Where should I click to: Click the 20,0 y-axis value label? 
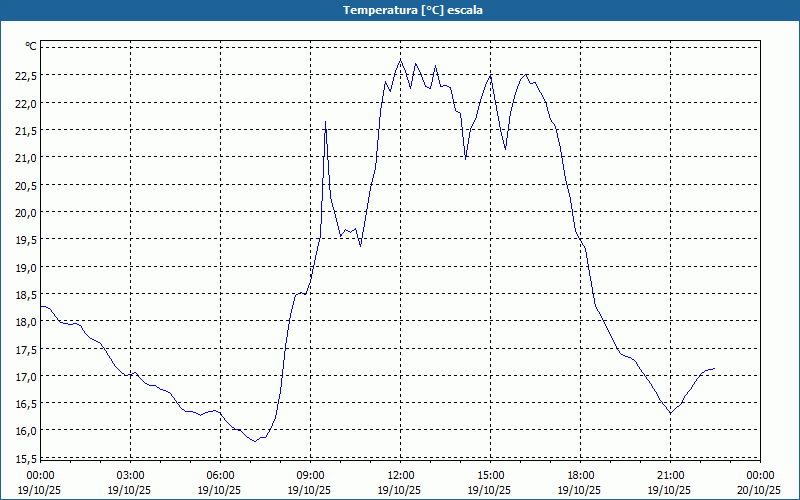[25, 212]
